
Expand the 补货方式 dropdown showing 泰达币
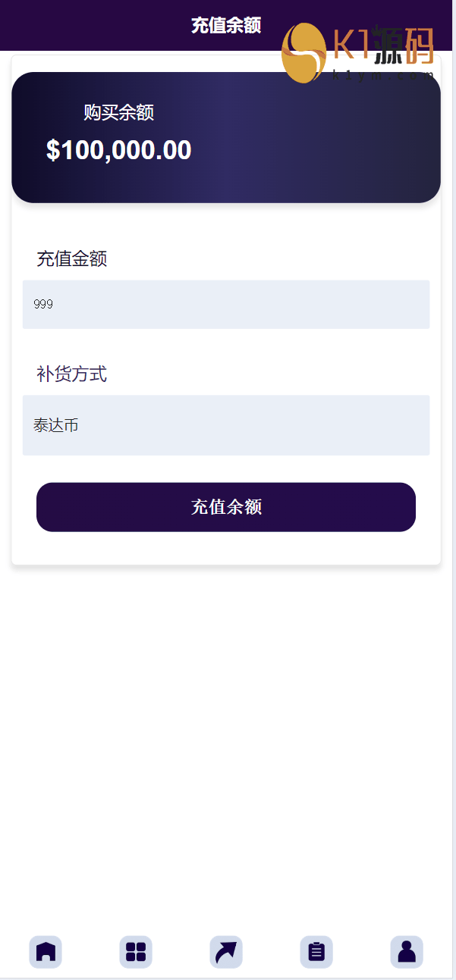tap(226, 425)
